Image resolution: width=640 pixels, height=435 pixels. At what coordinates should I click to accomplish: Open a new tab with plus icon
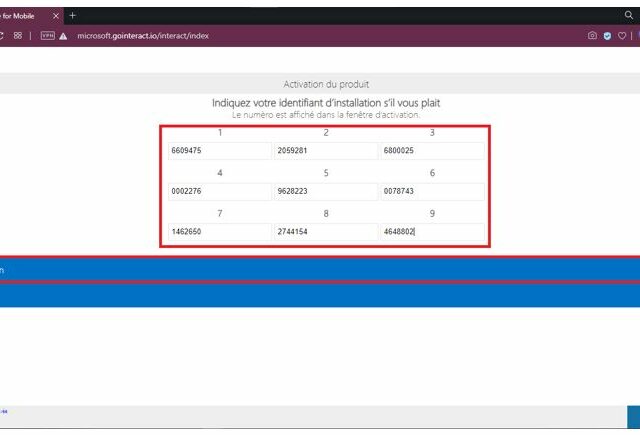72,15
